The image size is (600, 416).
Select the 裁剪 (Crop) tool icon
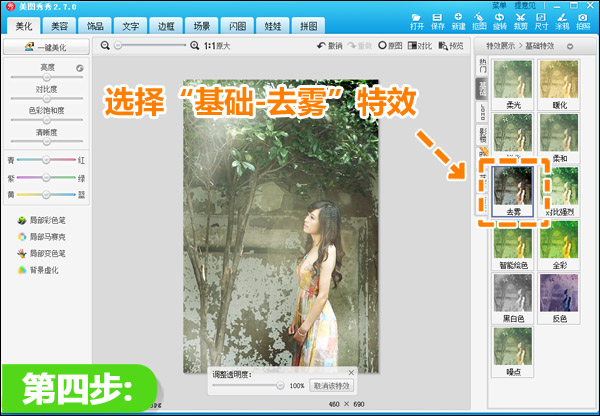521,19
